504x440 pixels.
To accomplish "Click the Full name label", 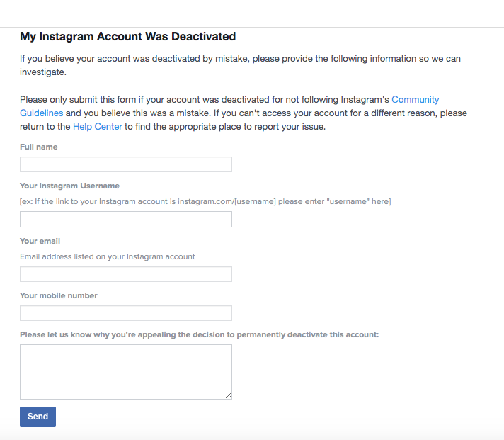I will (x=38, y=147).
